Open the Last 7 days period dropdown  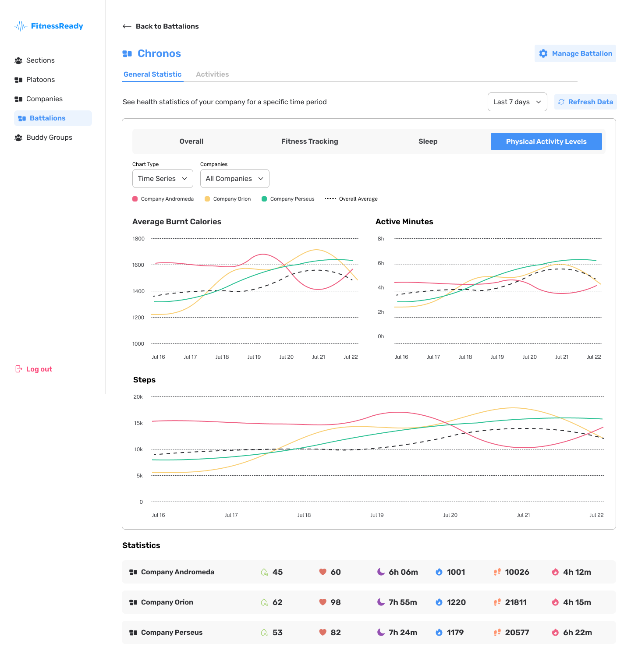[517, 102]
